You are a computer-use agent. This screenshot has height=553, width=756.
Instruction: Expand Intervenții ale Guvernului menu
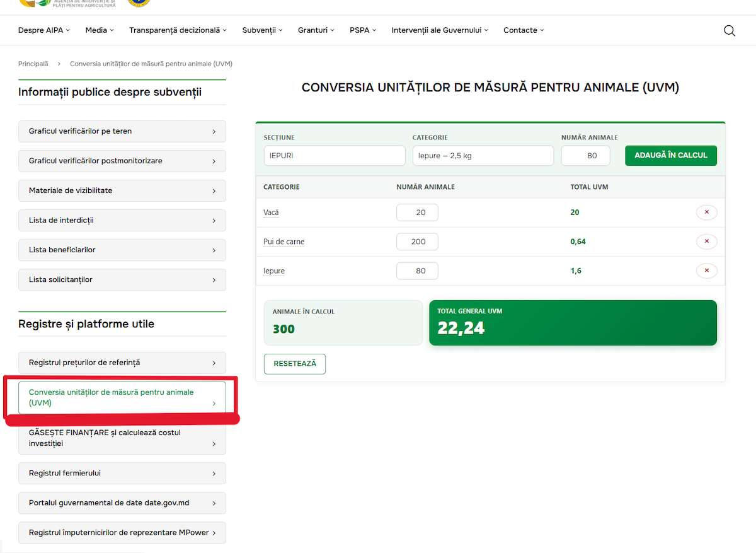point(440,30)
